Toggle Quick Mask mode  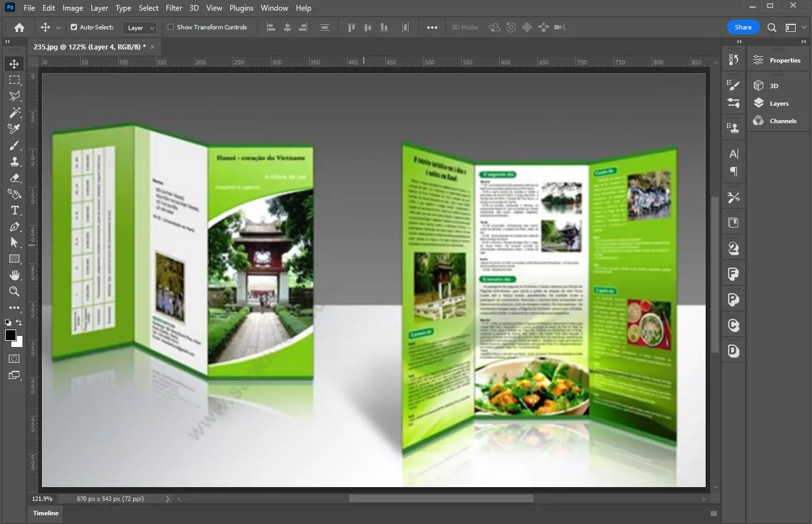pos(14,358)
